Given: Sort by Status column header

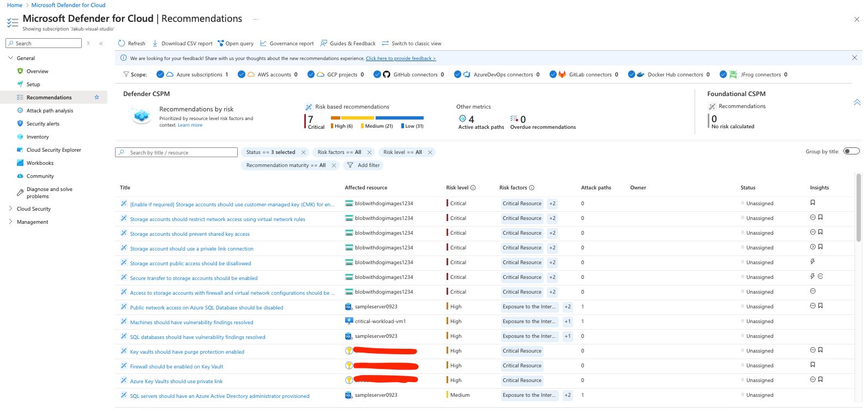Looking at the screenshot, I should click(748, 188).
